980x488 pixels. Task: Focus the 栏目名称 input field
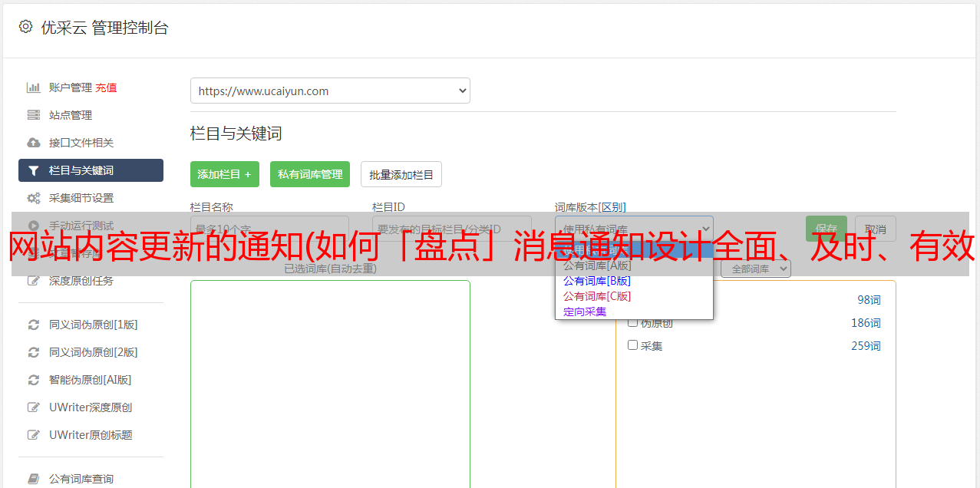[x=269, y=229]
